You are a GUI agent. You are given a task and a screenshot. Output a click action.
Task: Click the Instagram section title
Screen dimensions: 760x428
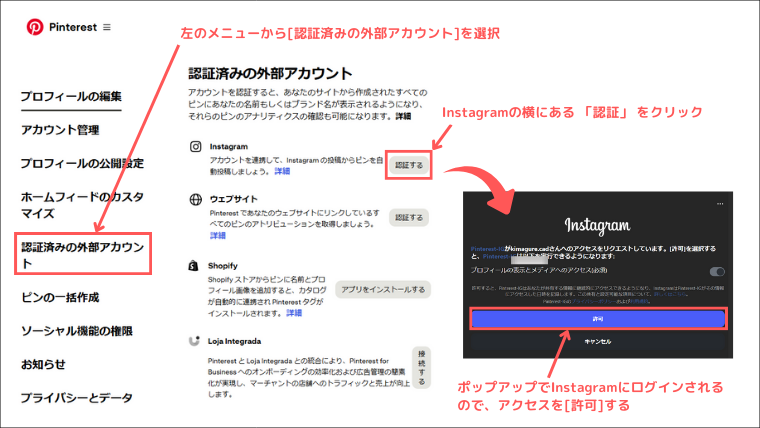[x=229, y=146]
